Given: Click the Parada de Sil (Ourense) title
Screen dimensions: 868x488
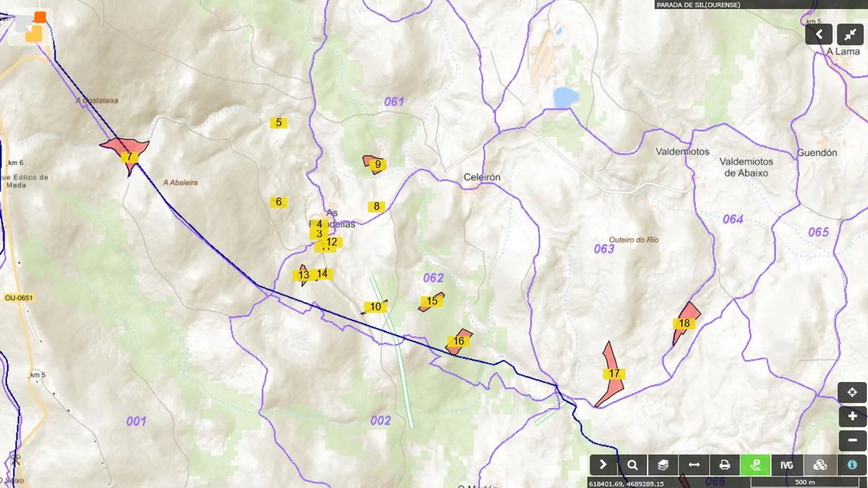Looking at the screenshot, I should 698,5.
